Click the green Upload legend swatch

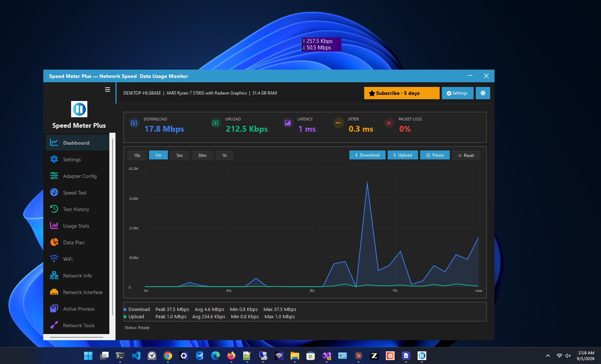[x=125, y=317]
